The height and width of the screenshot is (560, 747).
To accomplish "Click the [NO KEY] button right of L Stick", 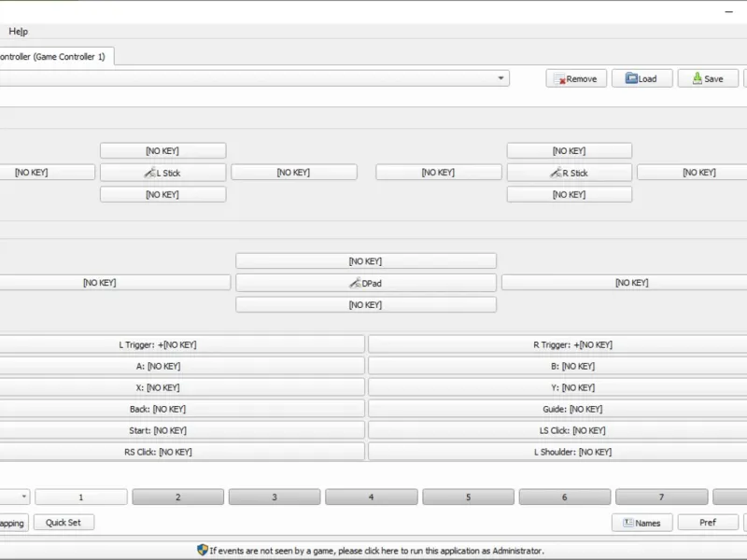I will (294, 172).
